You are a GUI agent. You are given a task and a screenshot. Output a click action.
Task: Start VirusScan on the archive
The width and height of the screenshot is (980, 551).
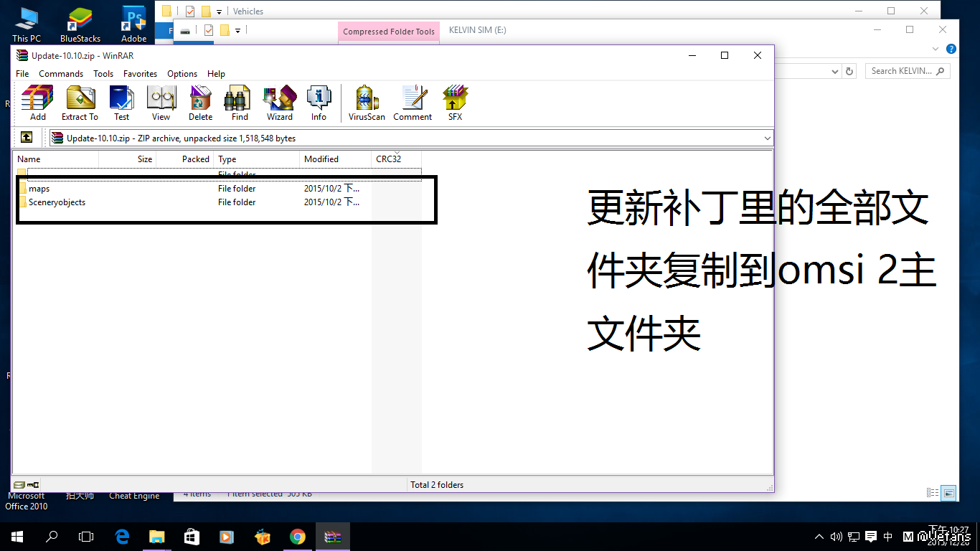[367, 103]
